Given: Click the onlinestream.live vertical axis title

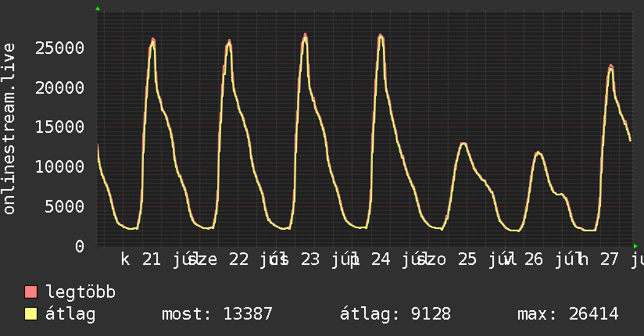Looking at the screenshot, I should click(x=9, y=129).
